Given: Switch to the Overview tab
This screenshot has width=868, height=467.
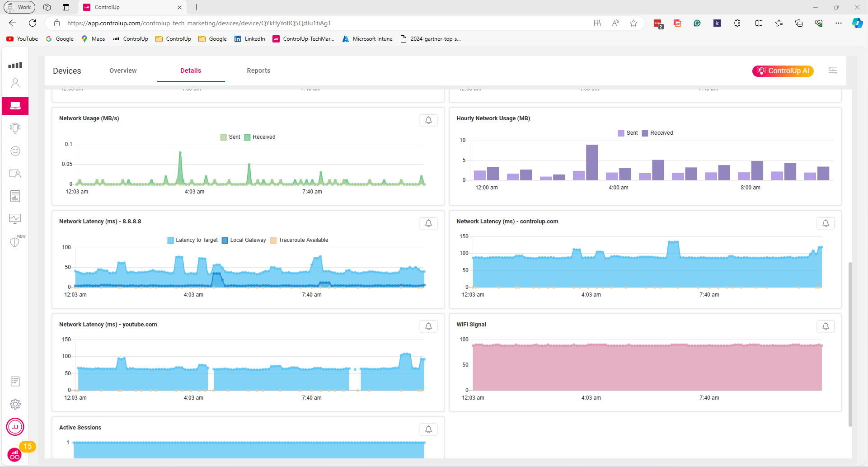Looking at the screenshot, I should coord(123,71).
